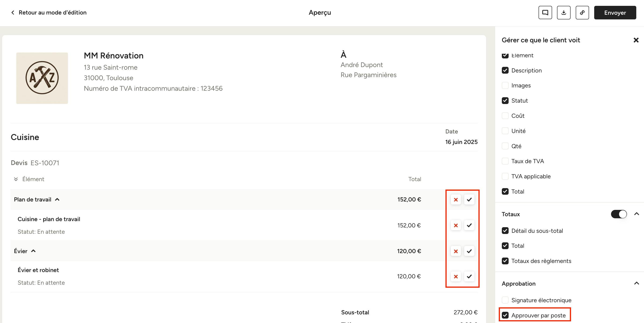This screenshot has width=644, height=323.
Task: Click 'Numéro de TVA intracommunautaire : 123456'
Action: click(153, 88)
